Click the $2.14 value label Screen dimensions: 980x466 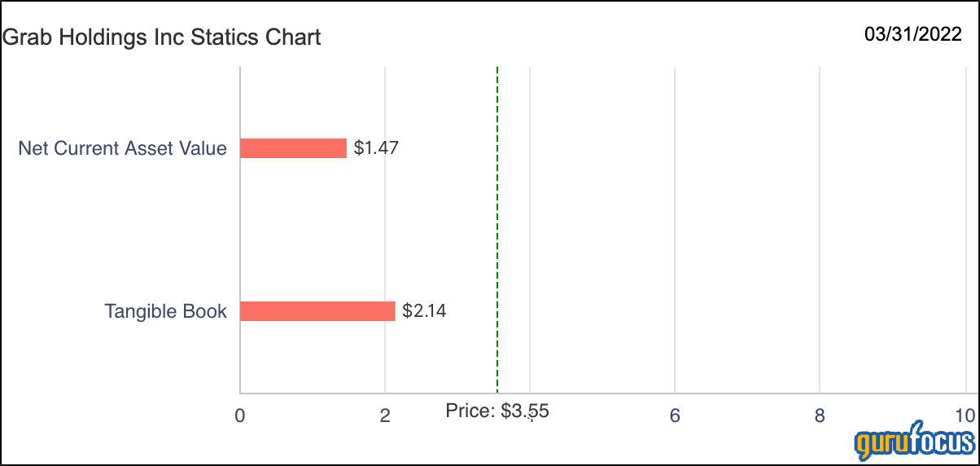pos(424,310)
